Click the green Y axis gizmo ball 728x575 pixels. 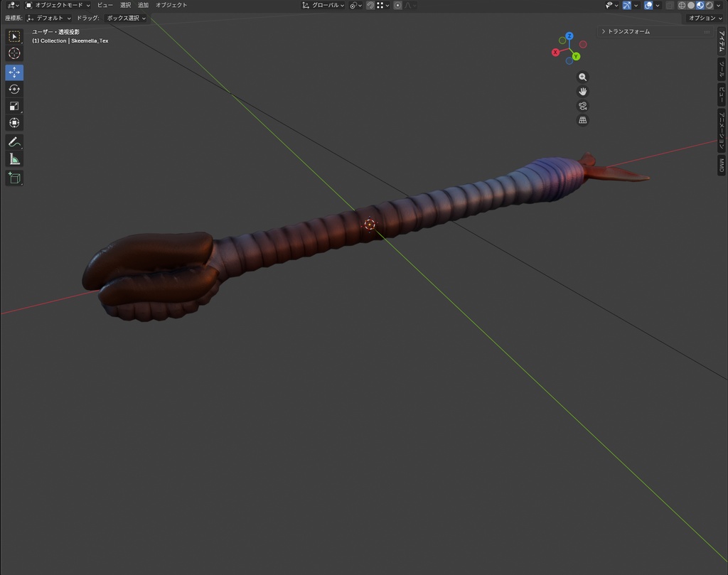click(576, 57)
